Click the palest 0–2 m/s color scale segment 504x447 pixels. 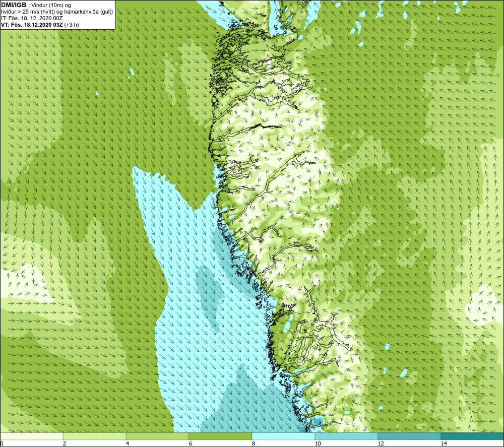pos(31,436)
